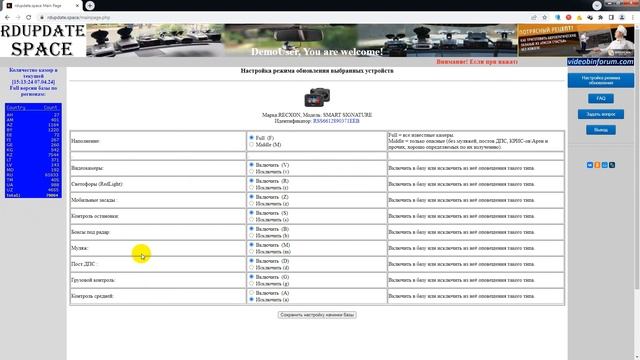Open a new tab with the plus button
Image resolution: width=640 pixels, height=360 pixels.
[x=90, y=5]
